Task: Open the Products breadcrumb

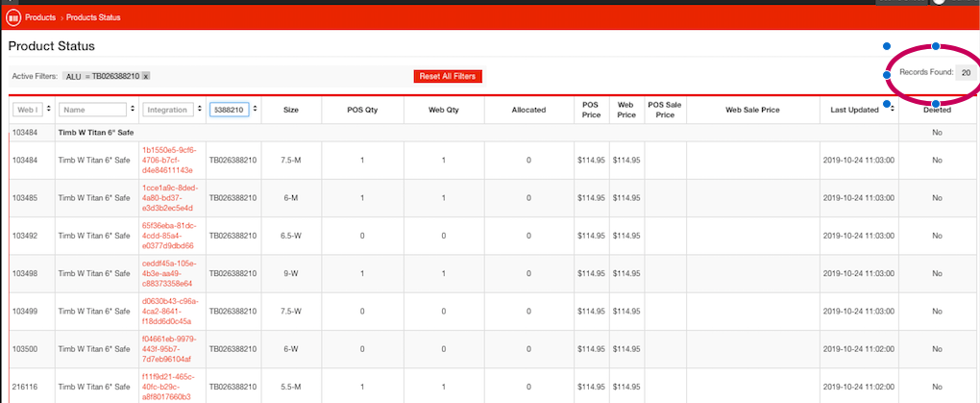Action: pos(40,17)
